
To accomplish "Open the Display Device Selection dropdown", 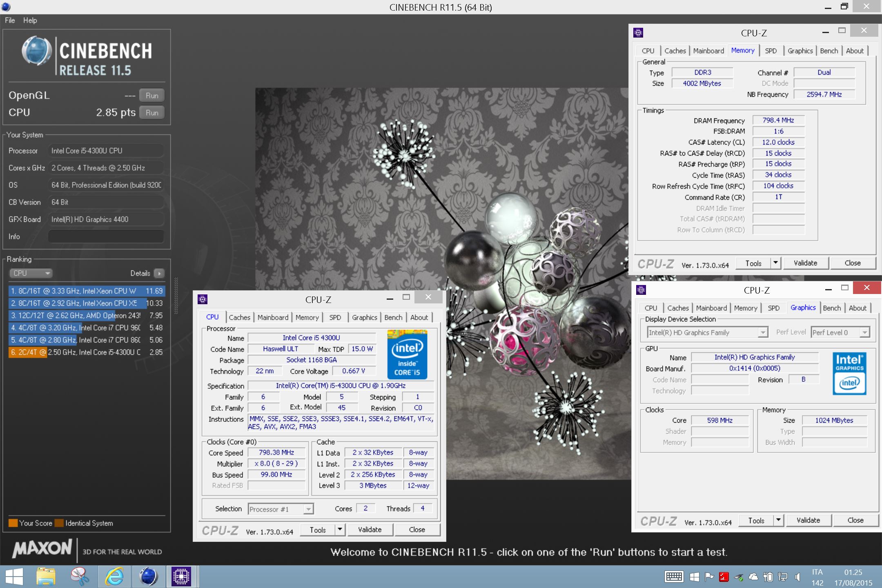I will click(708, 332).
